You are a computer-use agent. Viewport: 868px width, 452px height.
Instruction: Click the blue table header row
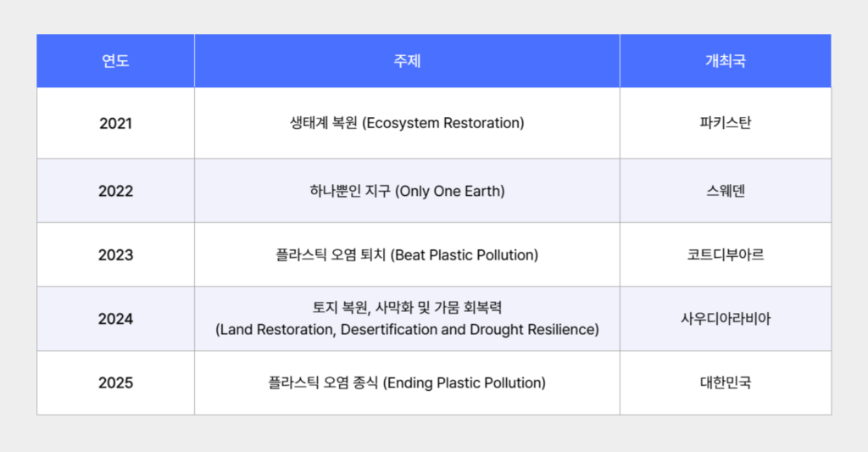(434, 61)
